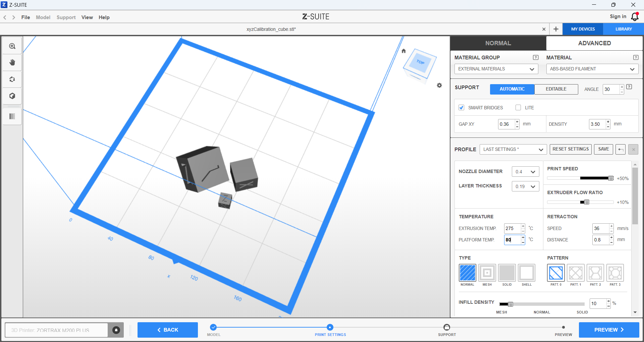Viewport: 644px width, 342px height.
Task: Expand Material Group dropdown
Action: (496, 69)
